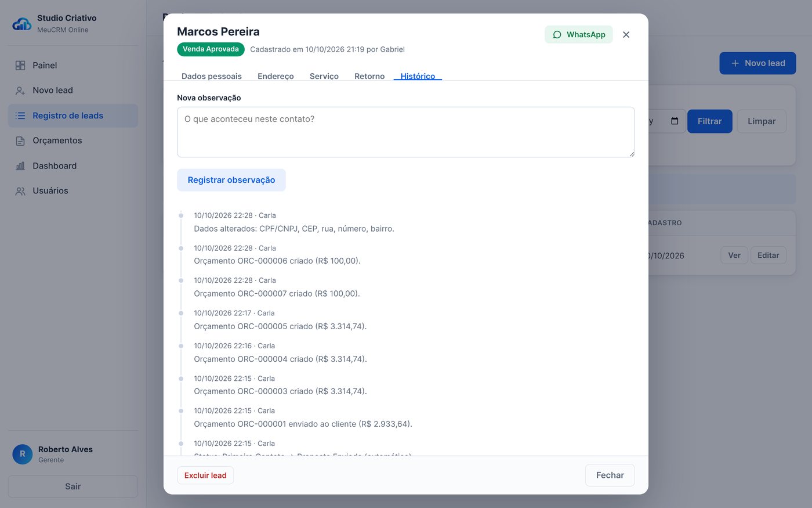The width and height of the screenshot is (812, 508).
Task: Click the Fechar button
Action: coord(610,475)
